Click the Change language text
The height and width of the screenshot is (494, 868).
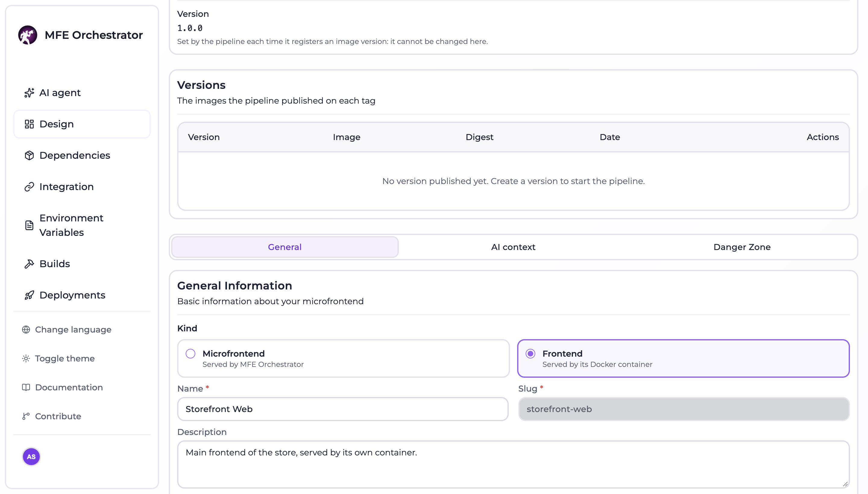(73, 330)
